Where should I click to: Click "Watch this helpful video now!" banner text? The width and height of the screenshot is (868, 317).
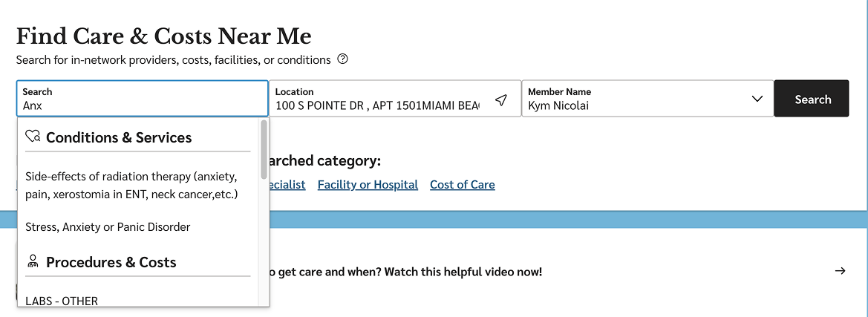click(x=463, y=272)
